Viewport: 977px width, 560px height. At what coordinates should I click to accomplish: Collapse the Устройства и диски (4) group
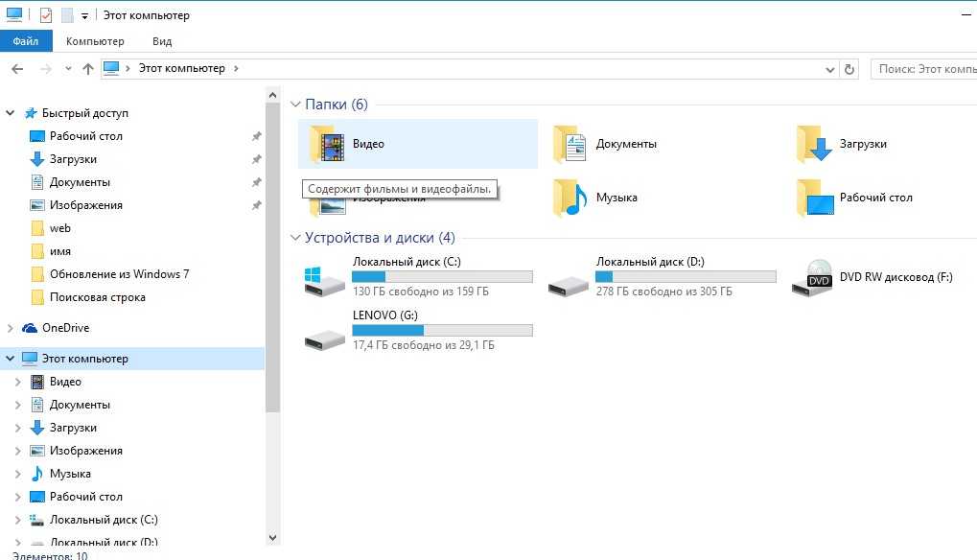click(x=296, y=238)
